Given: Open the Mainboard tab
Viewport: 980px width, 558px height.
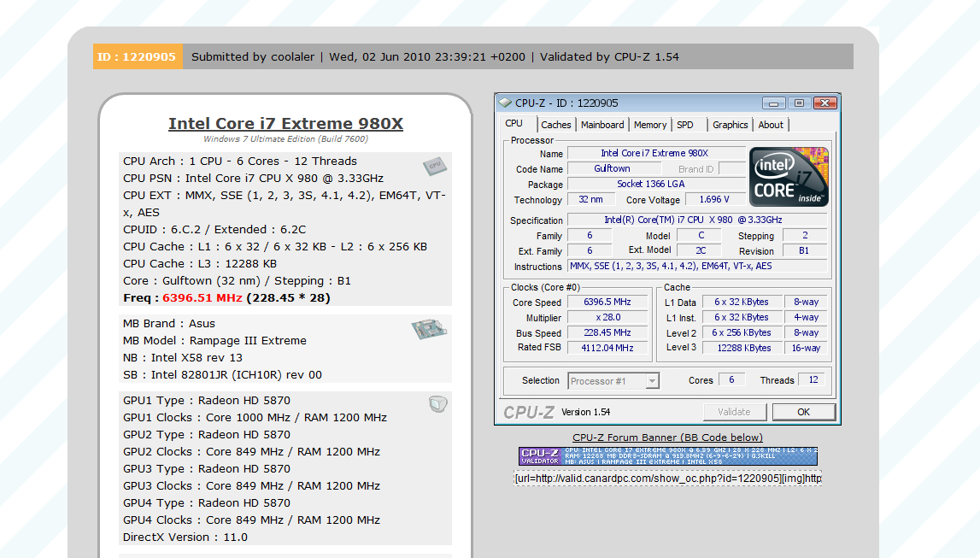Looking at the screenshot, I should pos(602,125).
